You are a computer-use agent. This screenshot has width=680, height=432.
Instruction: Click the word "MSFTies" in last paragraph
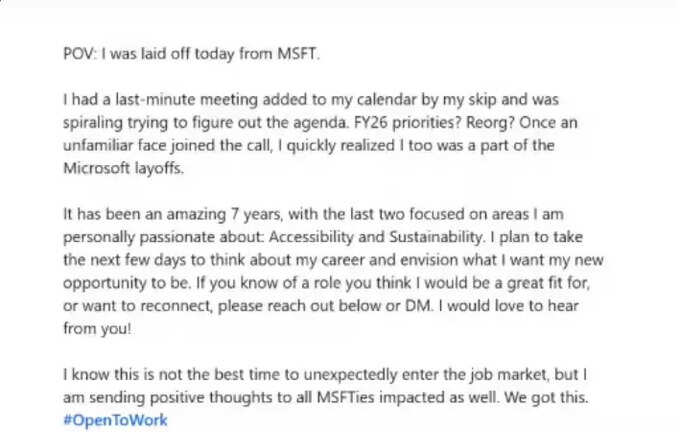point(345,397)
